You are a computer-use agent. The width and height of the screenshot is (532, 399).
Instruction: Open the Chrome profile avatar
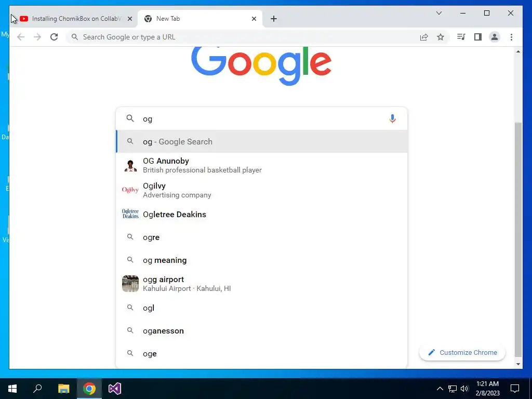click(495, 37)
